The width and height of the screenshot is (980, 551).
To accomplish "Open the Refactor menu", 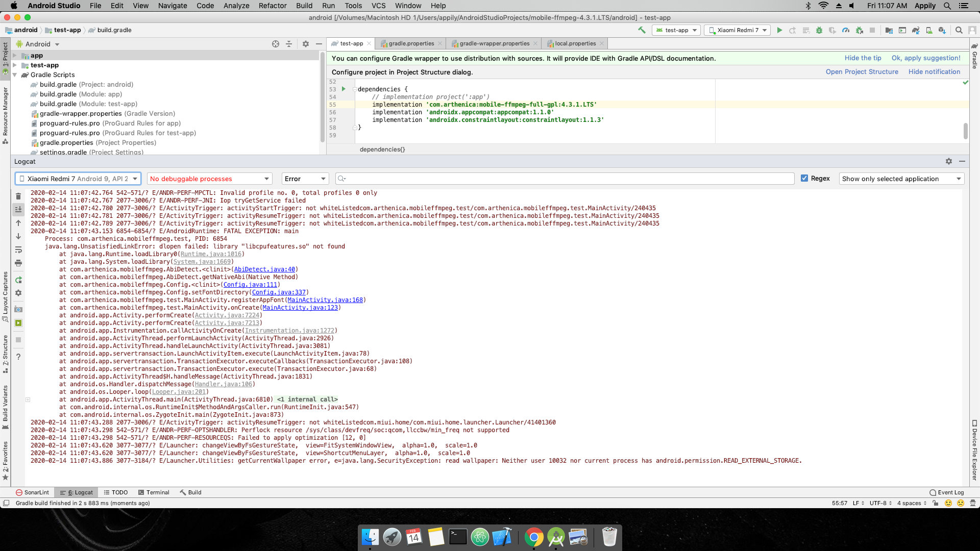I will point(272,6).
